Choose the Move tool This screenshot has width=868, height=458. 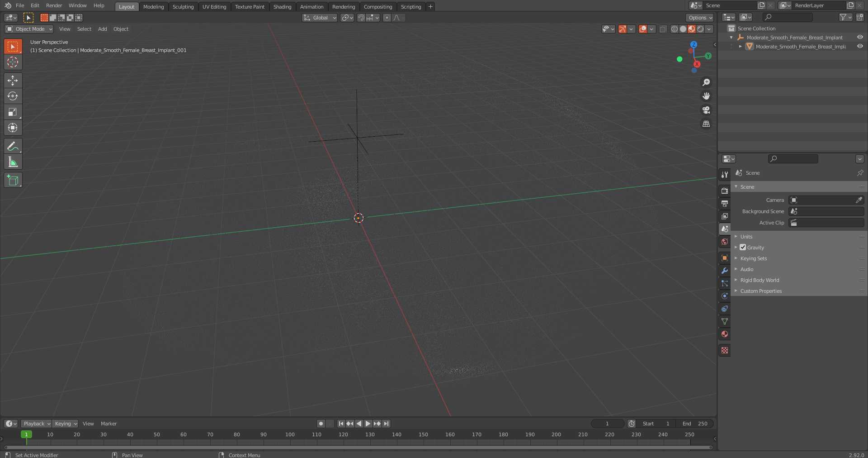[13, 81]
